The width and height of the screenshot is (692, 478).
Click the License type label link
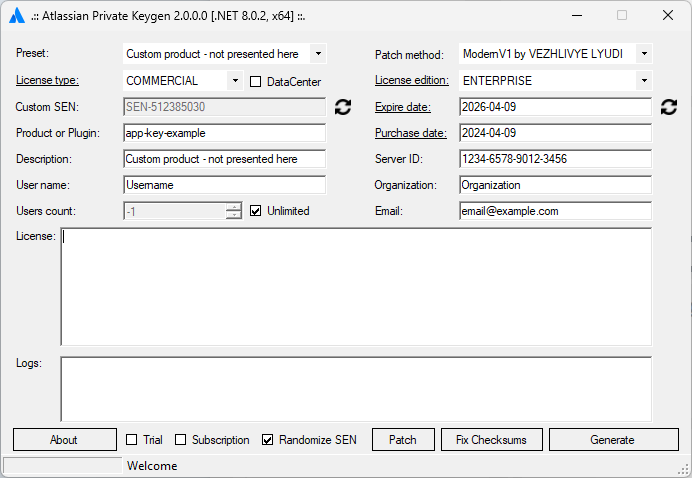[x=47, y=80]
